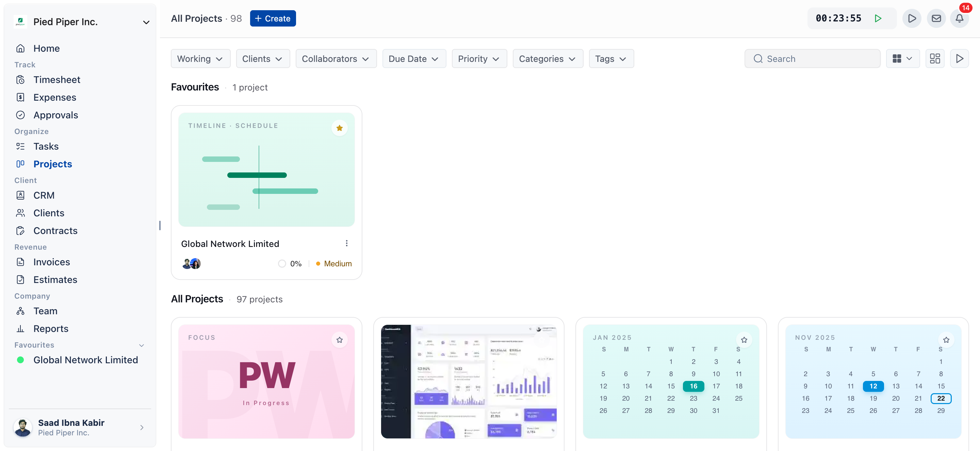Screen dimensions: 980x451
Task: Navigate to Tasks
Action: (46, 146)
